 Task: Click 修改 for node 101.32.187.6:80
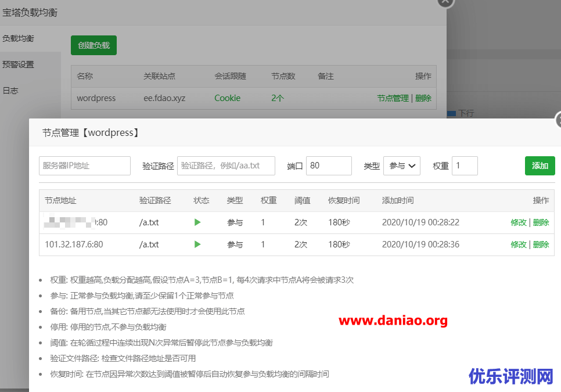(x=519, y=244)
